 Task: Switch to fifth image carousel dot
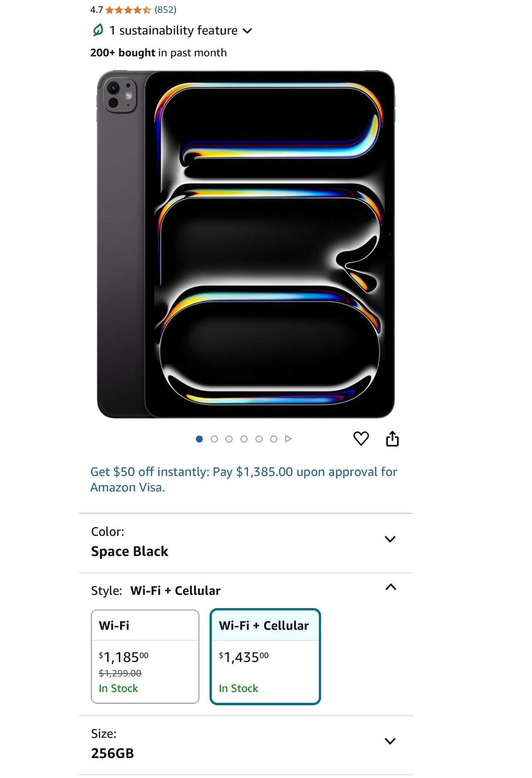click(259, 439)
